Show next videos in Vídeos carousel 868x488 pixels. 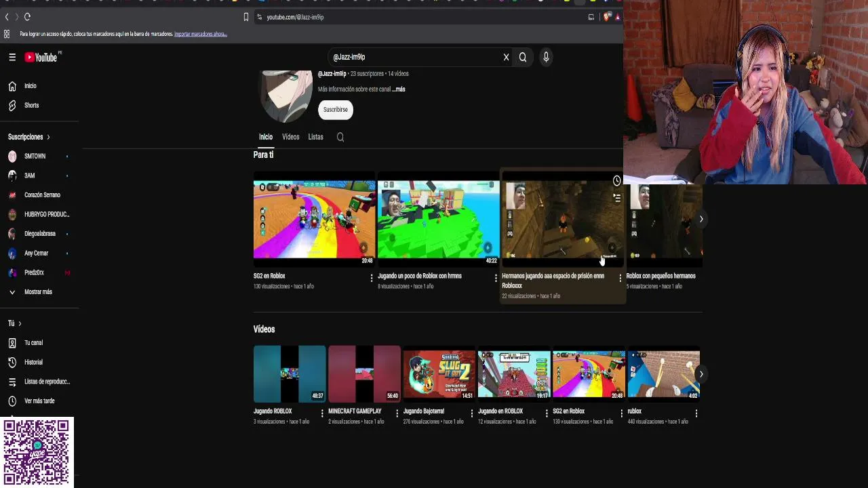point(701,373)
